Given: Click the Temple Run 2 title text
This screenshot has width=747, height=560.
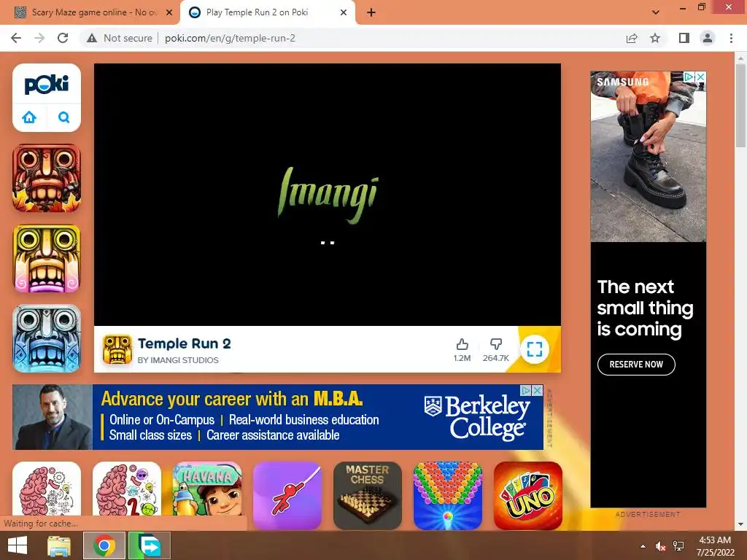Looking at the screenshot, I should point(185,343).
